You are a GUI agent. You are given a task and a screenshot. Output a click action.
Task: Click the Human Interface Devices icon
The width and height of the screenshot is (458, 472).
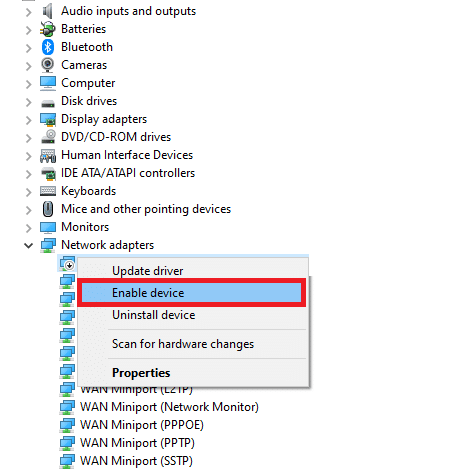pos(48,155)
